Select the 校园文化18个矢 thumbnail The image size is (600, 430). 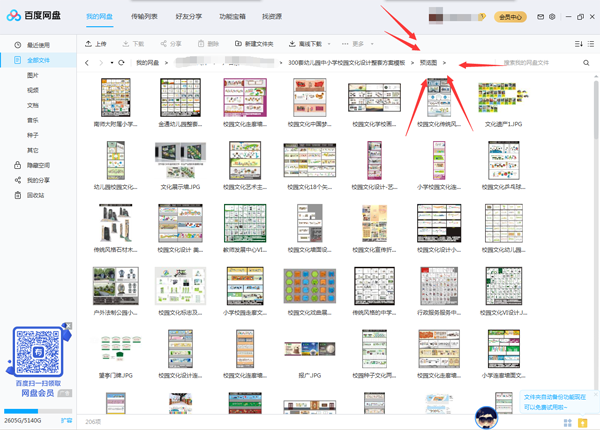coord(310,160)
